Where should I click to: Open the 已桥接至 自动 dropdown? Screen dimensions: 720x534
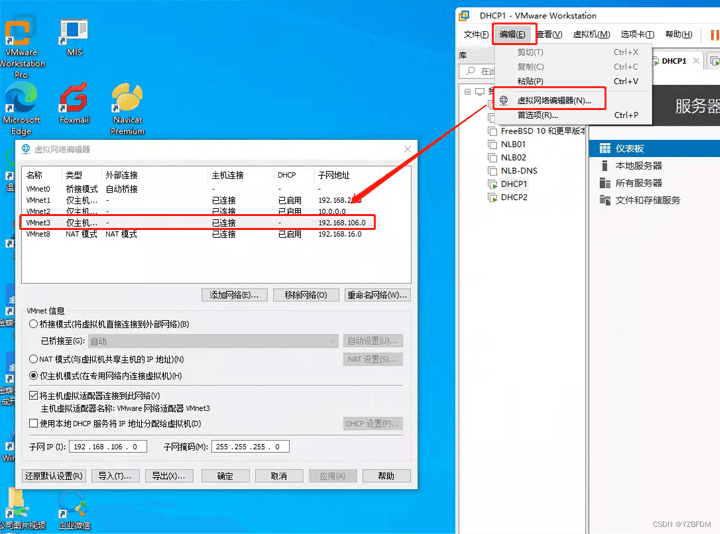(213, 341)
